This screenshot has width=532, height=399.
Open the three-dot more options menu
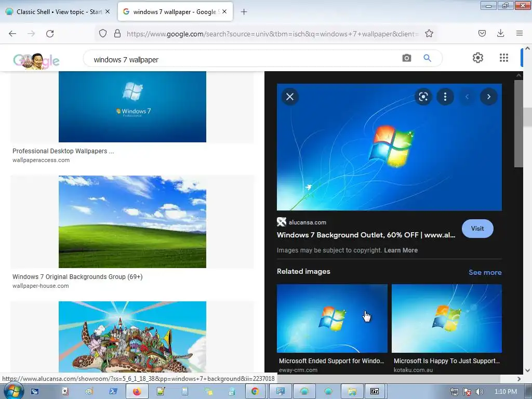pyautogui.click(x=445, y=97)
